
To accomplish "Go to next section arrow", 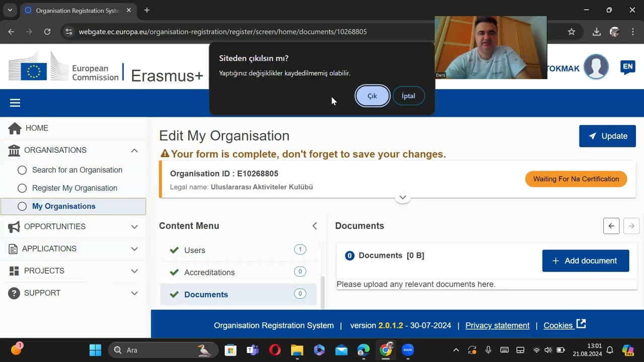I will (x=631, y=226).
